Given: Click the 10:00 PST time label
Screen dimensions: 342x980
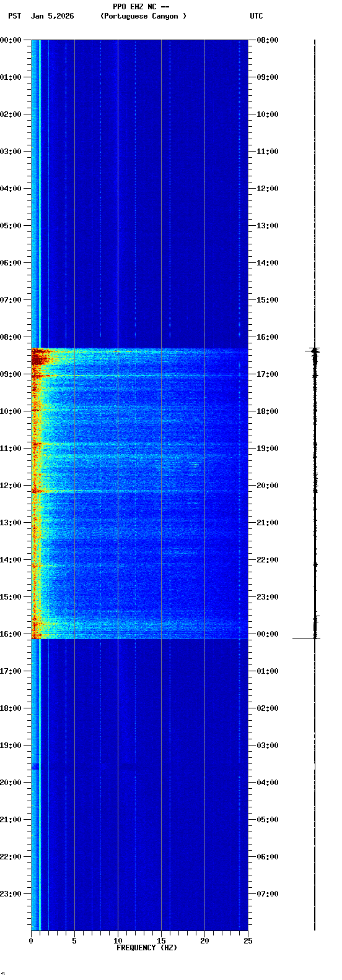Looking at the screenshot, I should pos(11,411).
